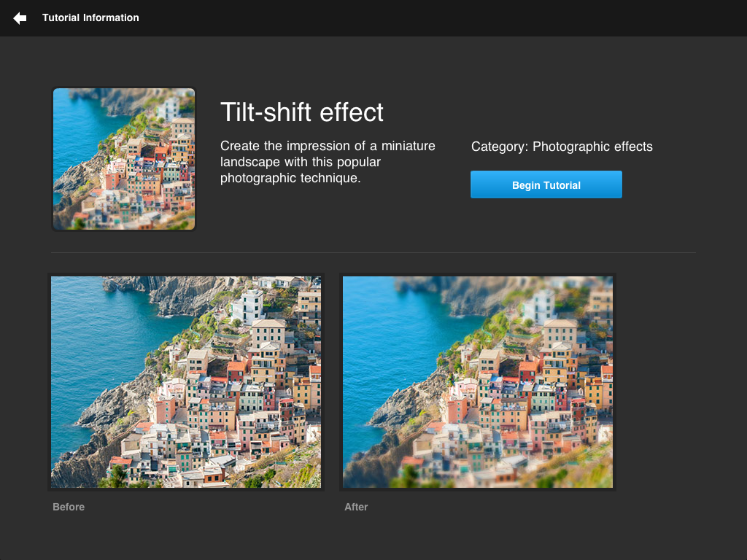Select the tutorial description paragraph
Image resolution: width=747 pixels, height=560 pixels.
point(328,162)
